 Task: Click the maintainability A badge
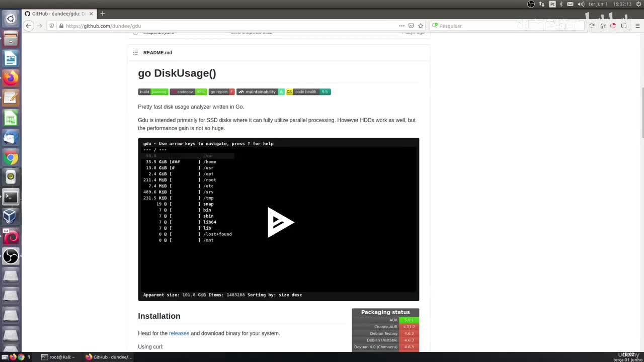(x=261, y=92)
